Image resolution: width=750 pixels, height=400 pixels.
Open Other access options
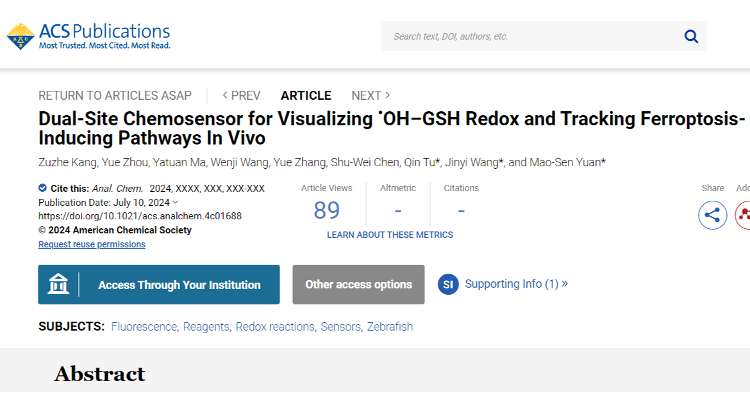tap(359, 285)
